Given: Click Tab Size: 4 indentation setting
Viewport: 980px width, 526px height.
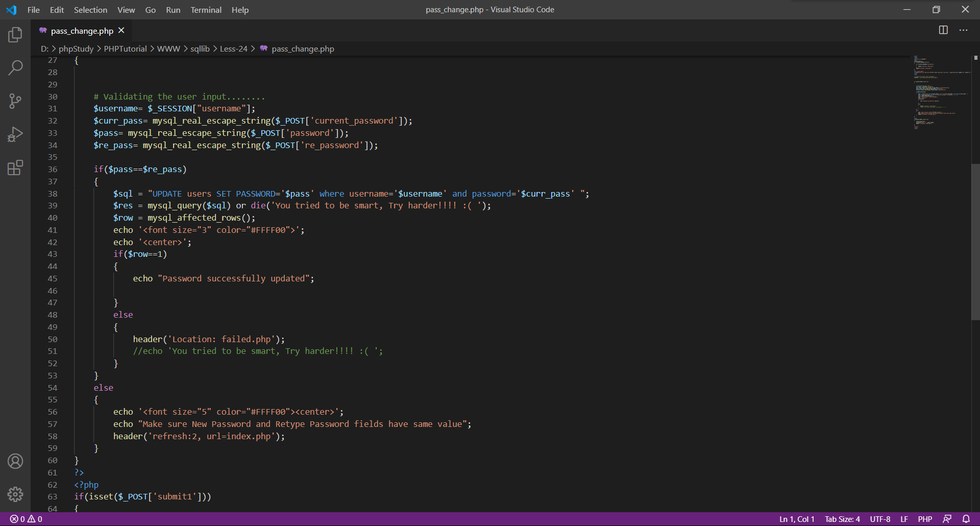Looking at the screenshot, I should [842, 519].
